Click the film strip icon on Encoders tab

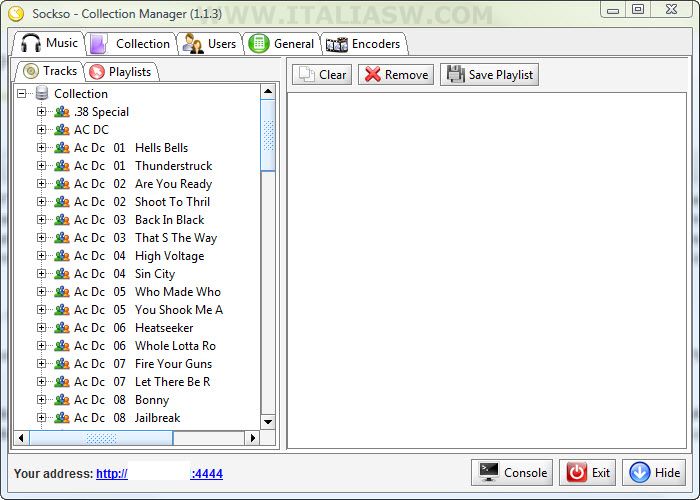(337, 45)
